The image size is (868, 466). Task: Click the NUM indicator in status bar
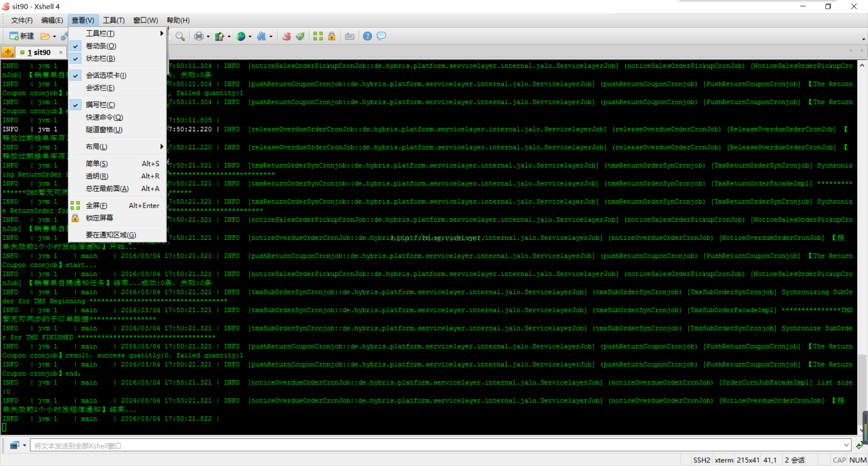click(858, 460)
